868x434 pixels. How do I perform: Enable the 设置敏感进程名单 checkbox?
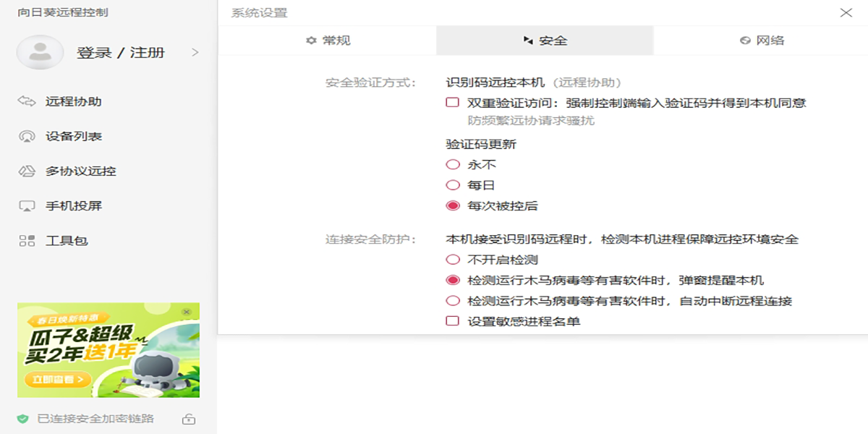coord(453,321)
